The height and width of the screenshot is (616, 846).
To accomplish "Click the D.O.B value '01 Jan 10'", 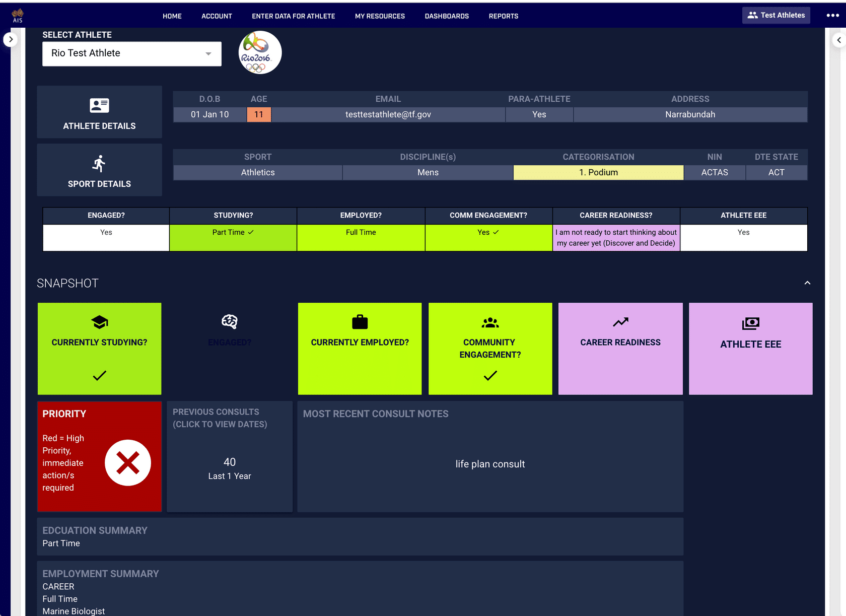I will pyautogui.click(x=210, y=114).
